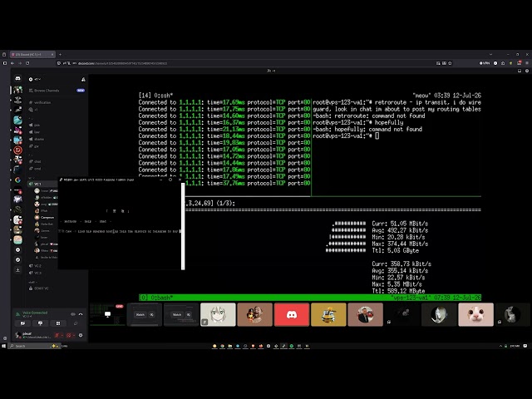Open browser main menu hamburger
Viewport: 532px width, 399px height.
[x=527, y=63]
